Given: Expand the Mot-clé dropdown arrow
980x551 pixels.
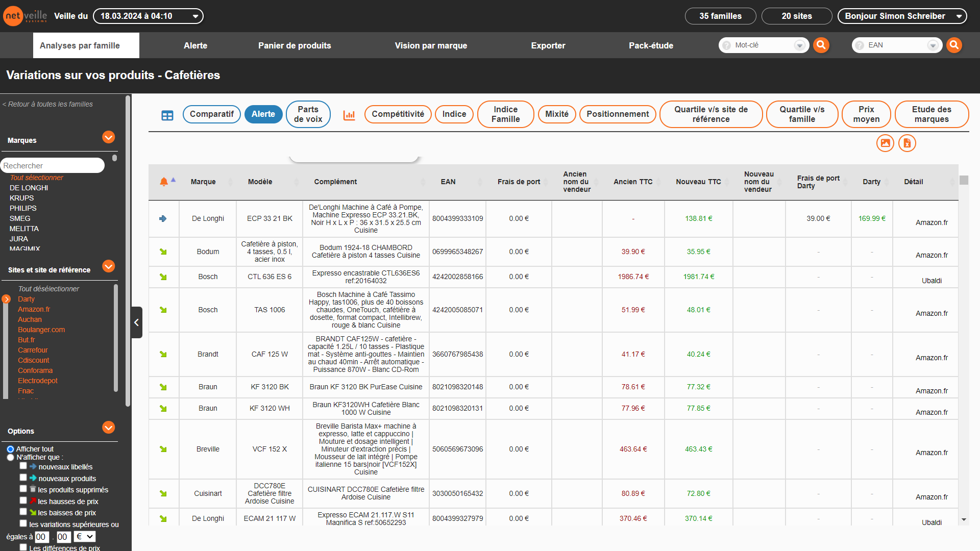Looking at the screenshot, I should click(799, 45).
